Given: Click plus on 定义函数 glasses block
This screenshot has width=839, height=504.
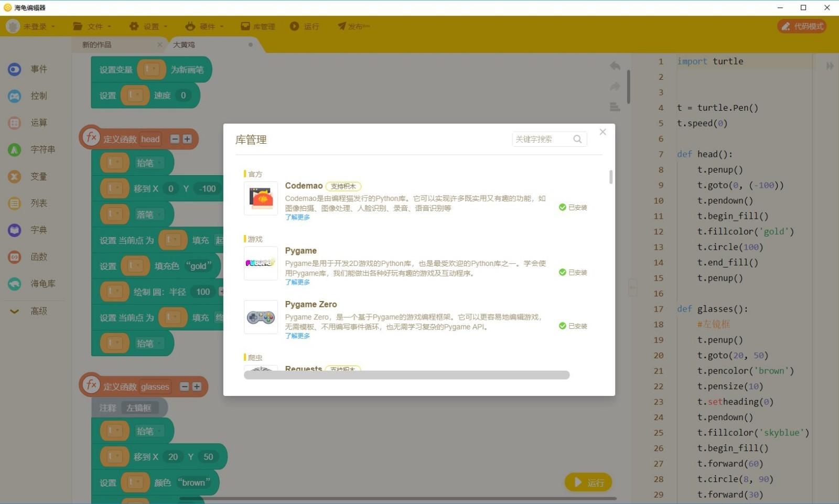Looking at the screenshot, I should (x=197, y=387).
